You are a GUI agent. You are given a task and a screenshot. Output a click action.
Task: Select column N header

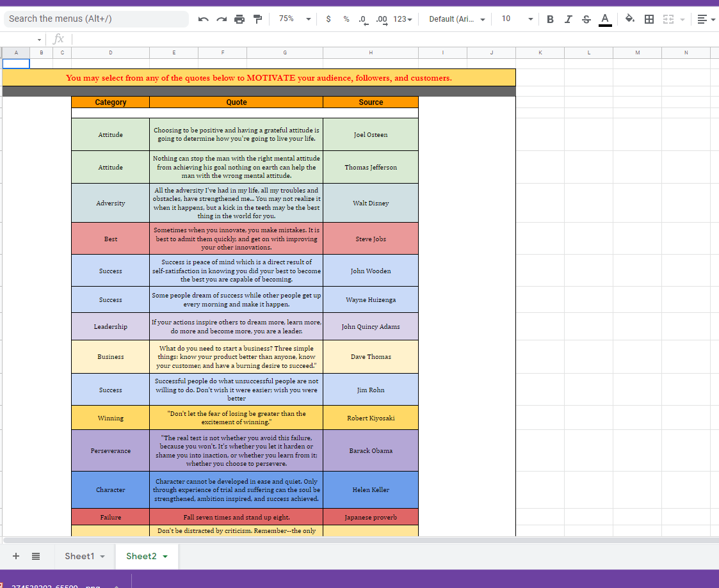click(686, 52)
